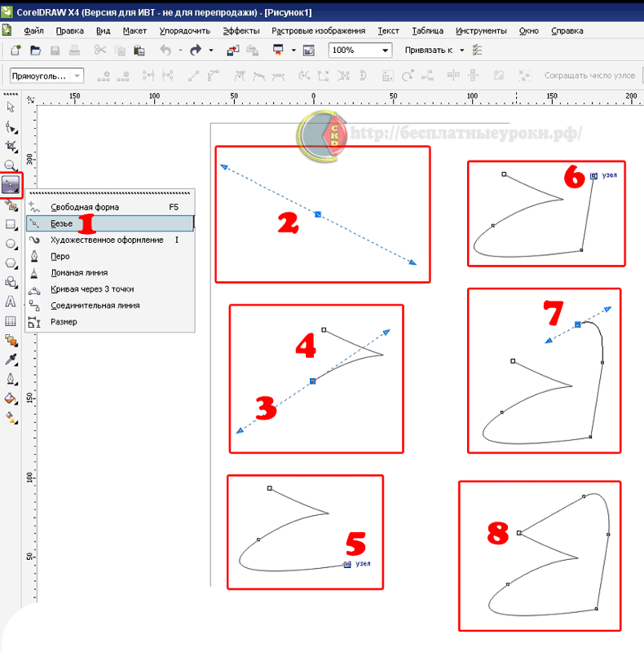Click the ruler origin corner box
The width and height of the screenshot is (644, 652).
pyautogui.click(x=30, y=99)
